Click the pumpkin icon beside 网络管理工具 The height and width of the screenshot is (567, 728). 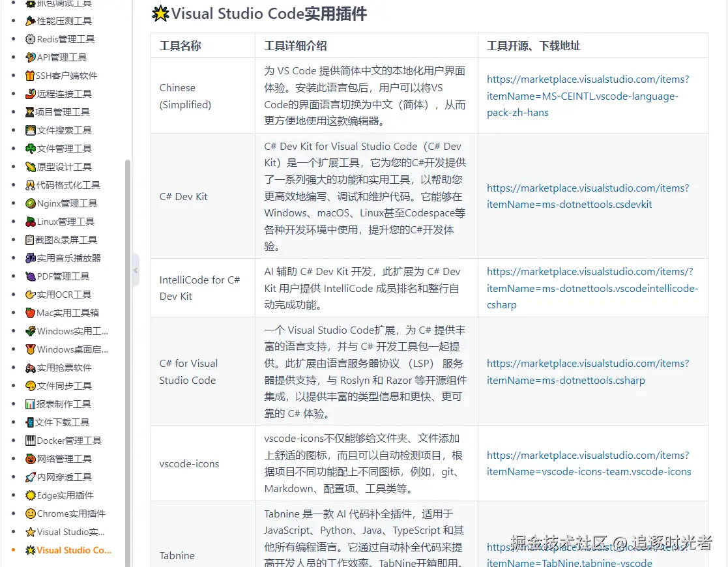[x=30, y=459]
